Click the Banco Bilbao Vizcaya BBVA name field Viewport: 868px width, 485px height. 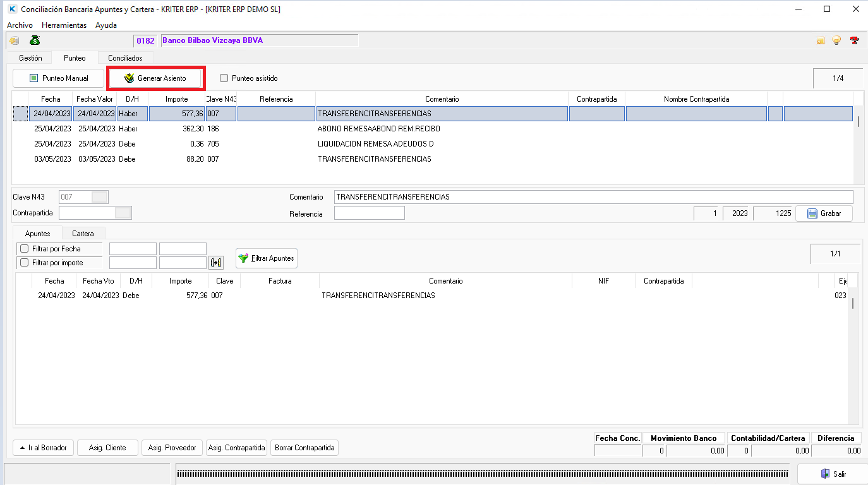click(260, 40)
